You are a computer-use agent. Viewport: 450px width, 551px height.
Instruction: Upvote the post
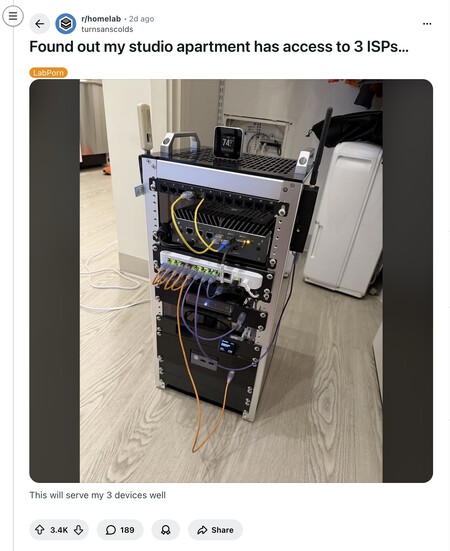point(39,530)
